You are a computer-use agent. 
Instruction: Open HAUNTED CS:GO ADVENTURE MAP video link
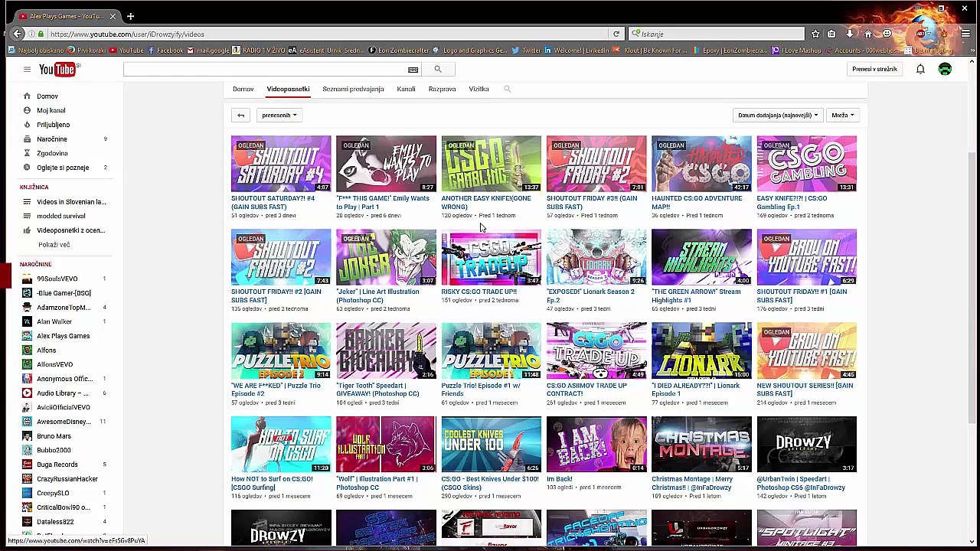click(x=697, y=203)
